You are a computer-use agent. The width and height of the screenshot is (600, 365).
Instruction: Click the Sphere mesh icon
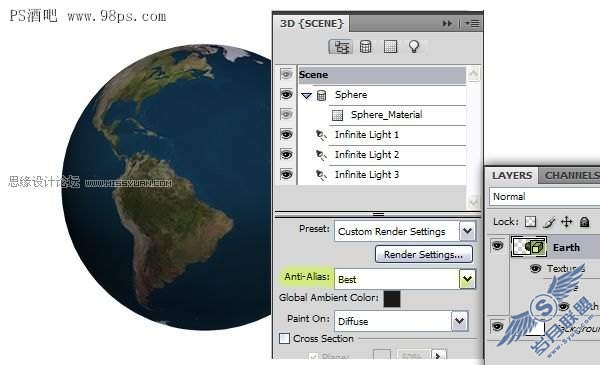coord(322,95)
